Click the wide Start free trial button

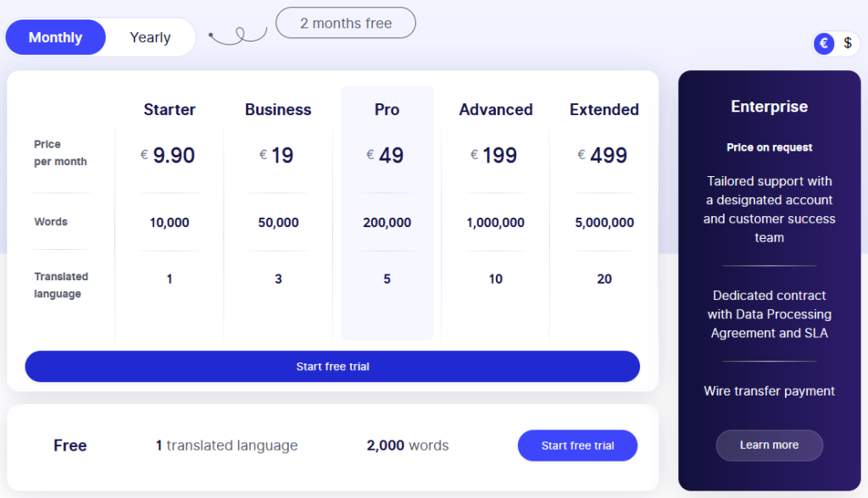(332, 367)
